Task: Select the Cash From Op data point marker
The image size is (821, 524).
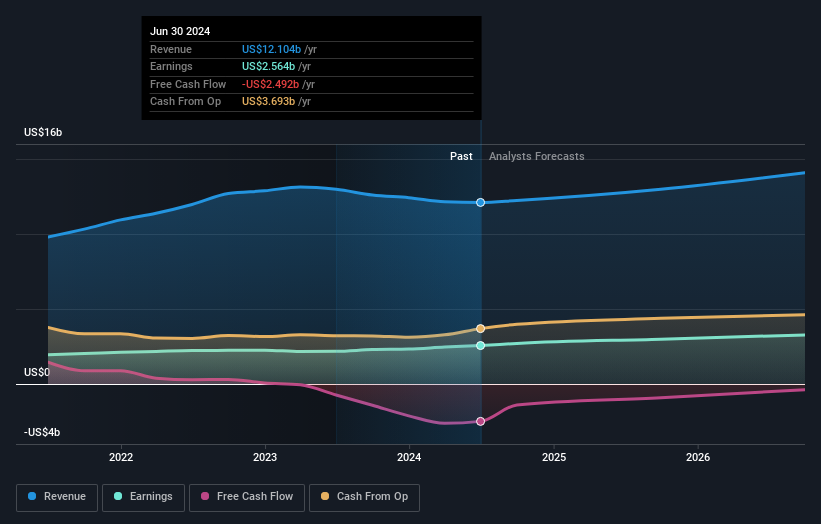Action: [x=480, y=329]
